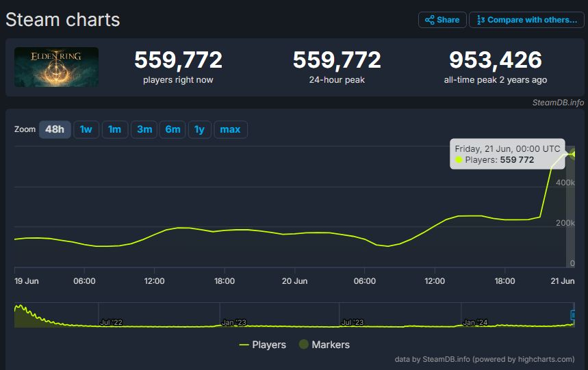Click the Jul '22 navigator label
The width and height of the screenshot is (588, 370).
point(112,322)
